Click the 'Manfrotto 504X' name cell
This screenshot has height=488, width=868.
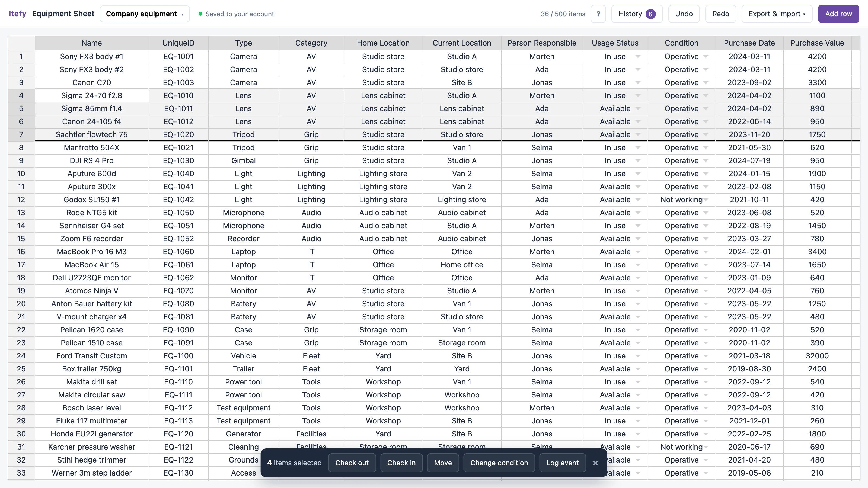pyautogui.click(x=92, y=147)
